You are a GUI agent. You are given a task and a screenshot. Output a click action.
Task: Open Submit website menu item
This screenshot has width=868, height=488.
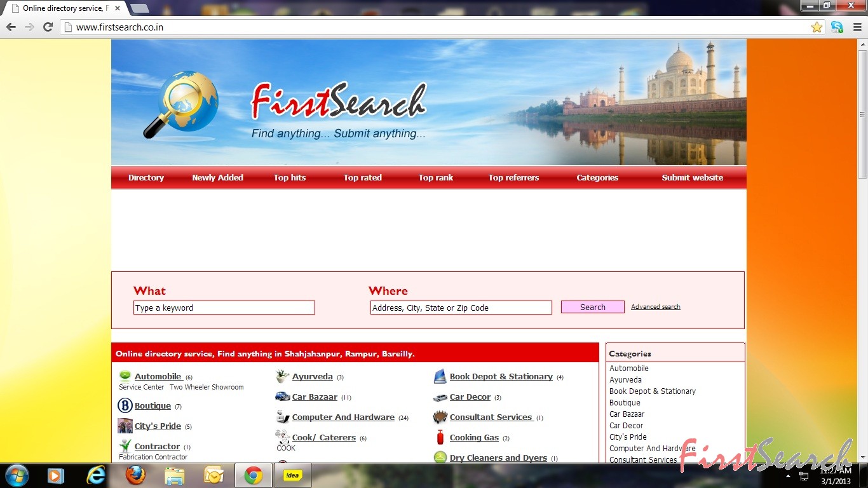click(x=693, y=177)
